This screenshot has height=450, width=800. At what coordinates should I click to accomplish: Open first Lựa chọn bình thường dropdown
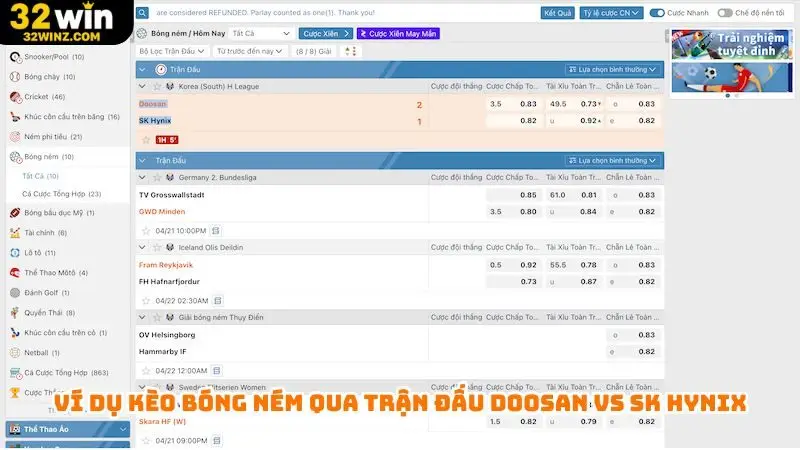tap(612, 69)
